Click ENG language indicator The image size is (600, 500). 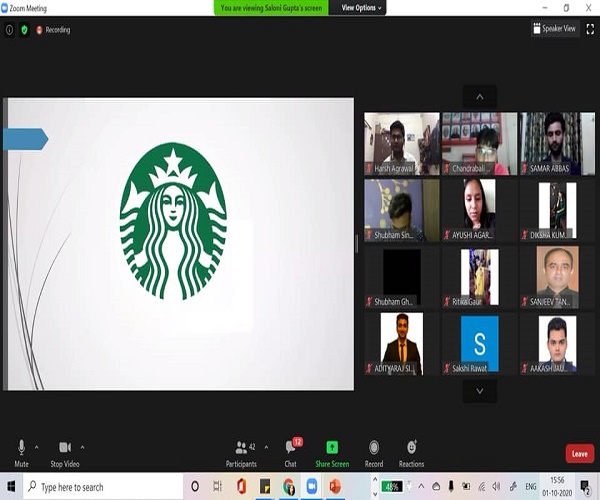(x=531, y=487)
